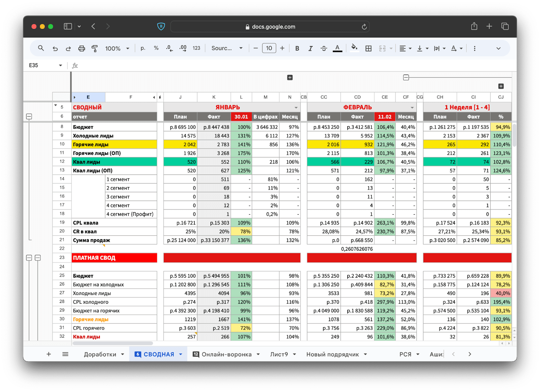Collapse row group beside row 6

click(x=29, y=117)
